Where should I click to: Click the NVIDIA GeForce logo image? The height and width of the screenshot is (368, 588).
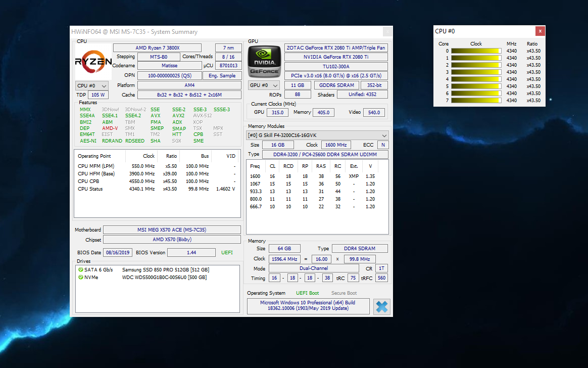tap(264, 62)
